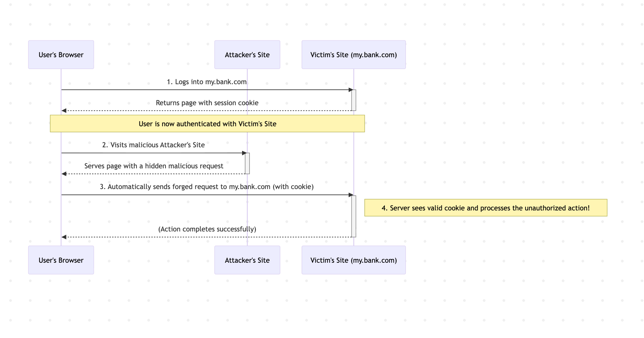Viewport: 644px width, 338px height.
Task: Click the 'User is now authenticated' yellow note
Action: click(207, 124)
